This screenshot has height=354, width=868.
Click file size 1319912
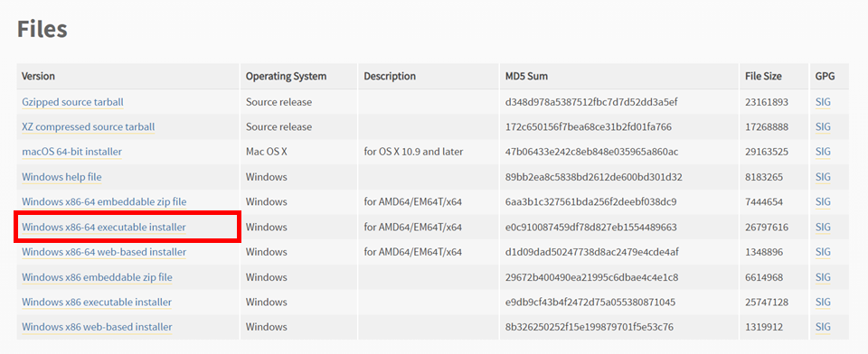point(764,327)
